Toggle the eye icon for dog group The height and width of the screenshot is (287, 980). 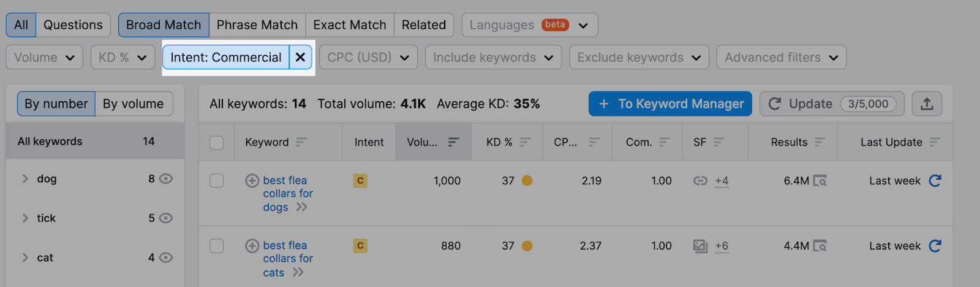click(166, 179)
